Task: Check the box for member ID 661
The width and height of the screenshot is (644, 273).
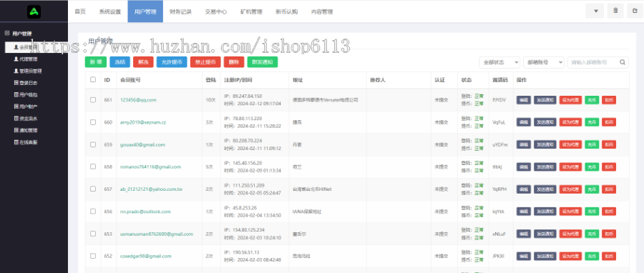Action: (x=93, y=99)
